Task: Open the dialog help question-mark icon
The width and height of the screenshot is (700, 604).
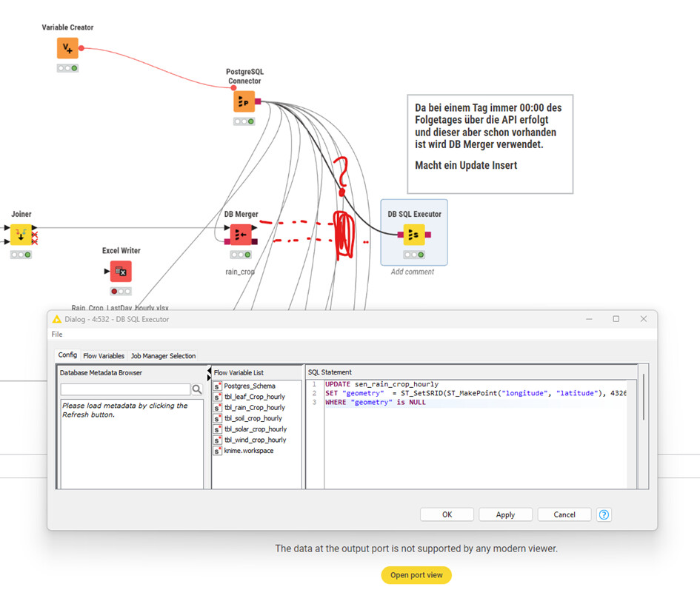Action: (604, 514)
